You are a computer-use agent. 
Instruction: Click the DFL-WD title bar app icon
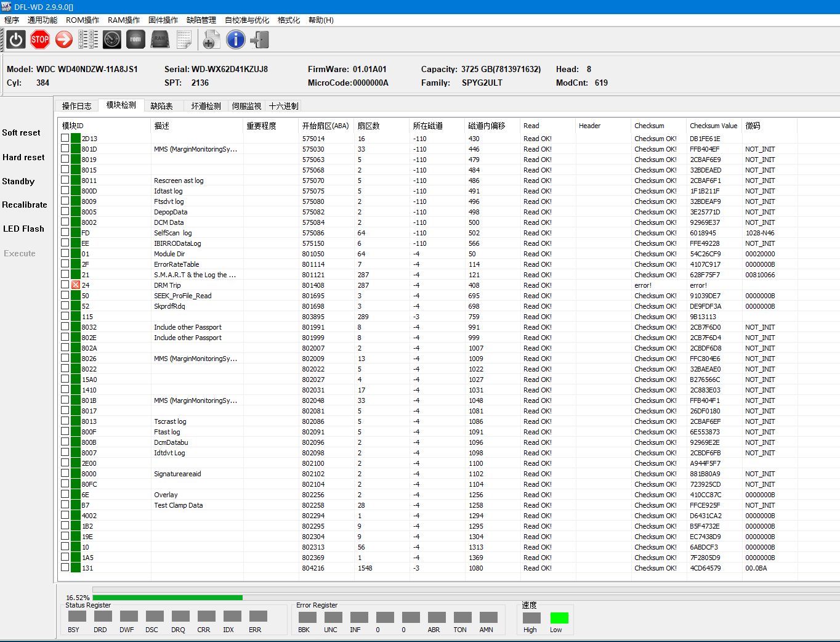tap(6, 7)
